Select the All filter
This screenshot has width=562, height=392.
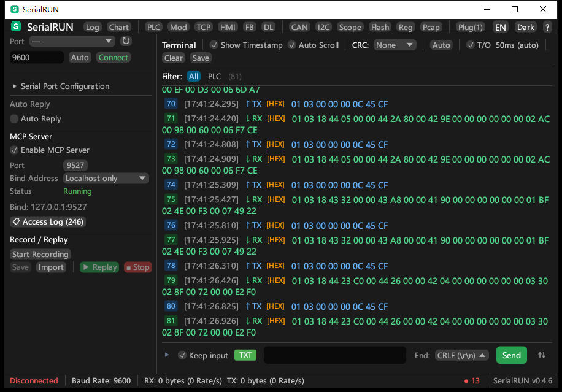193,76
